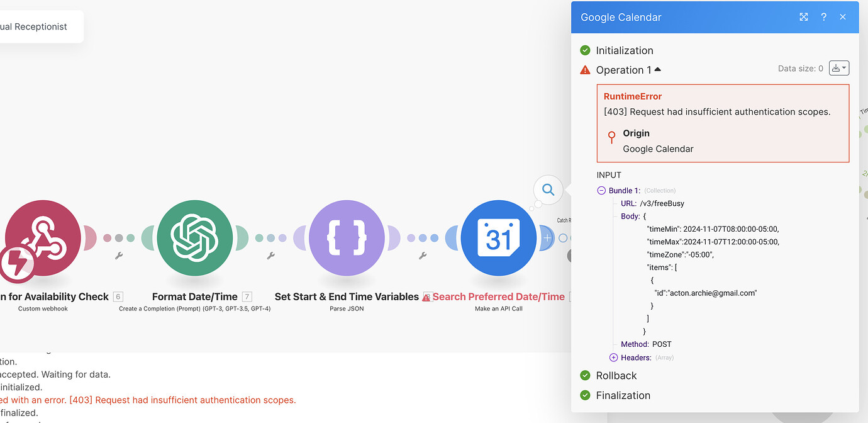
Task: Open the download format dropdown arrow
Action: 844,68
